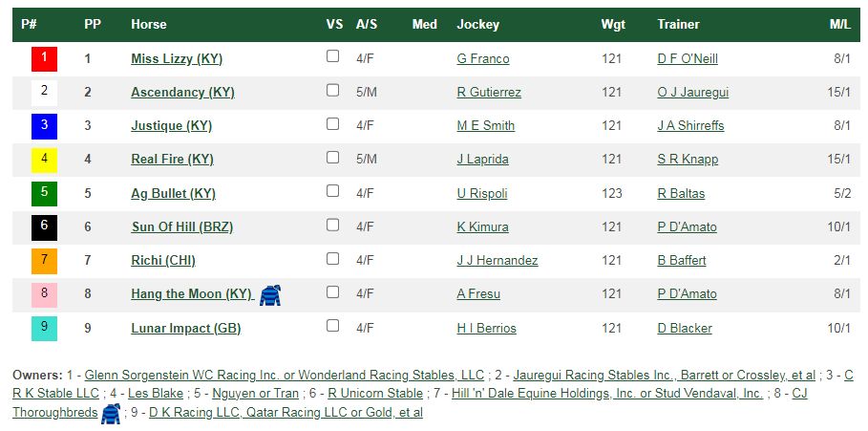Click the Horse column header
Screen dimensions: 868x431
coord(149,25)
